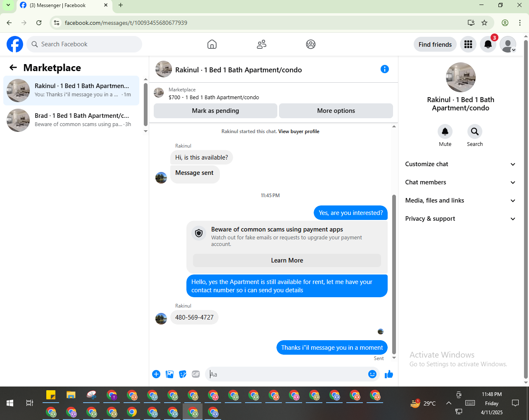Open Chrome's three-dot menu
This screenshot has height=420, width=529.
click(x=520, y=23)
